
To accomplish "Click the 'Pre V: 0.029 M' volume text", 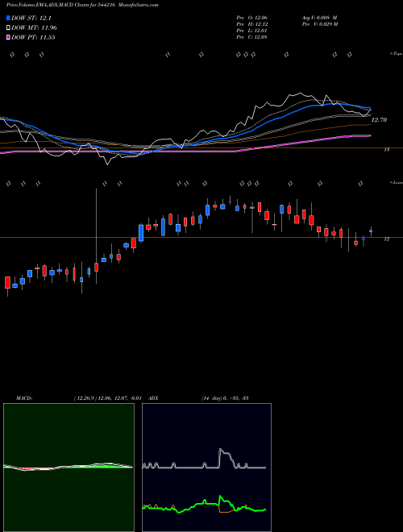I will (x=319, y=23).
